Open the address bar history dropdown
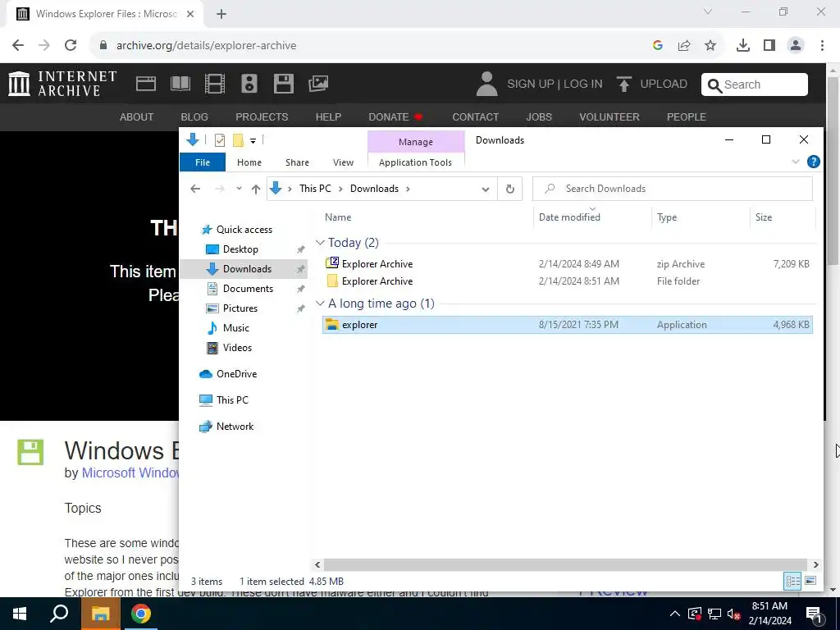840x630 pixels. pyautogui.click(x=486, y=189)
